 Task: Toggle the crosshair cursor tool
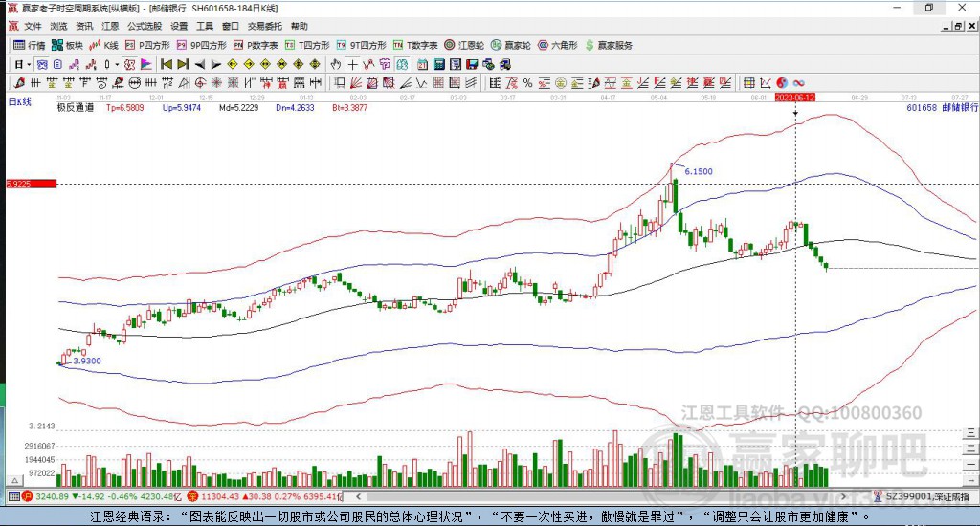click(x=352, y=64)
